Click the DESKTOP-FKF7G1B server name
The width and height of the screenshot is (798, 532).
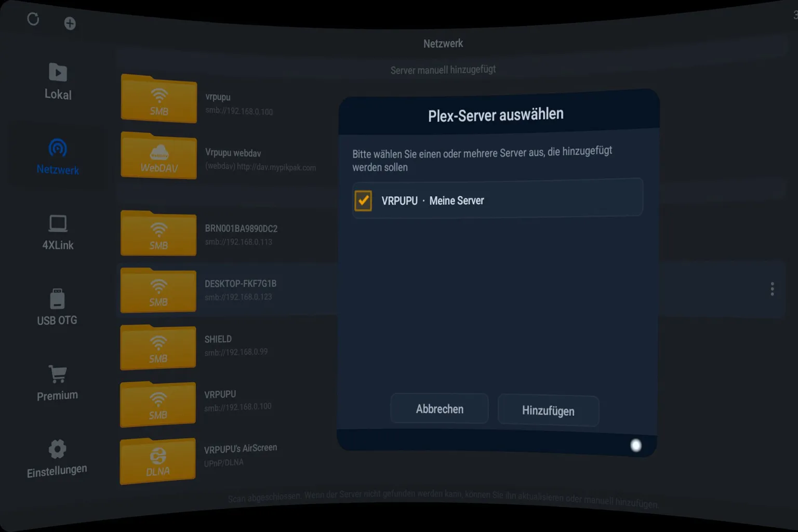pyautogui.click(x=241, y=283)
